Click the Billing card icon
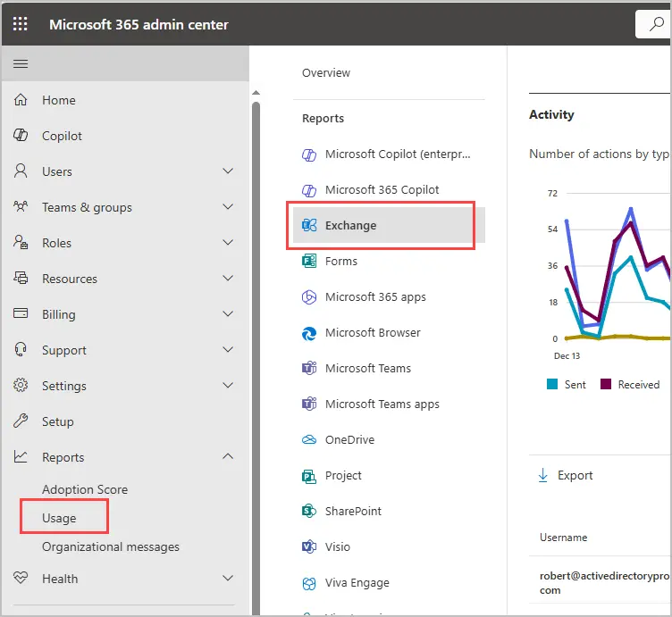672x617 pixels. (21, 313)
